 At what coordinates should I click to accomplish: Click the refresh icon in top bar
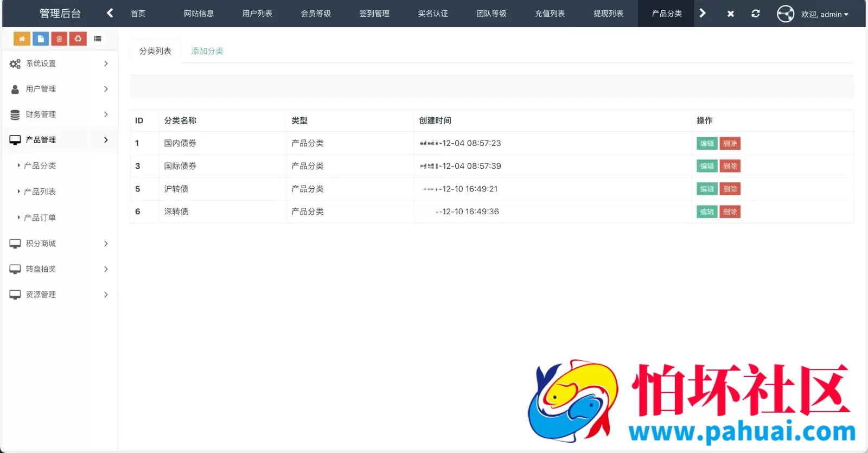click(756, 14)
